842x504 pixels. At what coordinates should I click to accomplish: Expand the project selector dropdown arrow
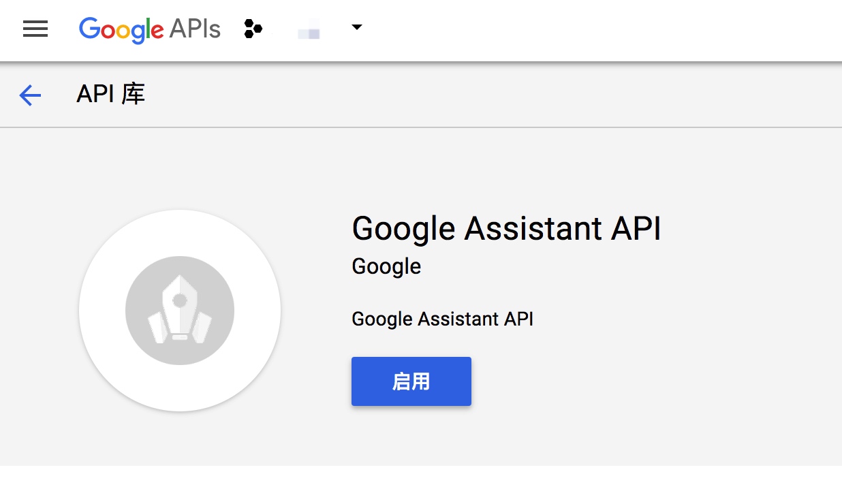coord(356,28)
